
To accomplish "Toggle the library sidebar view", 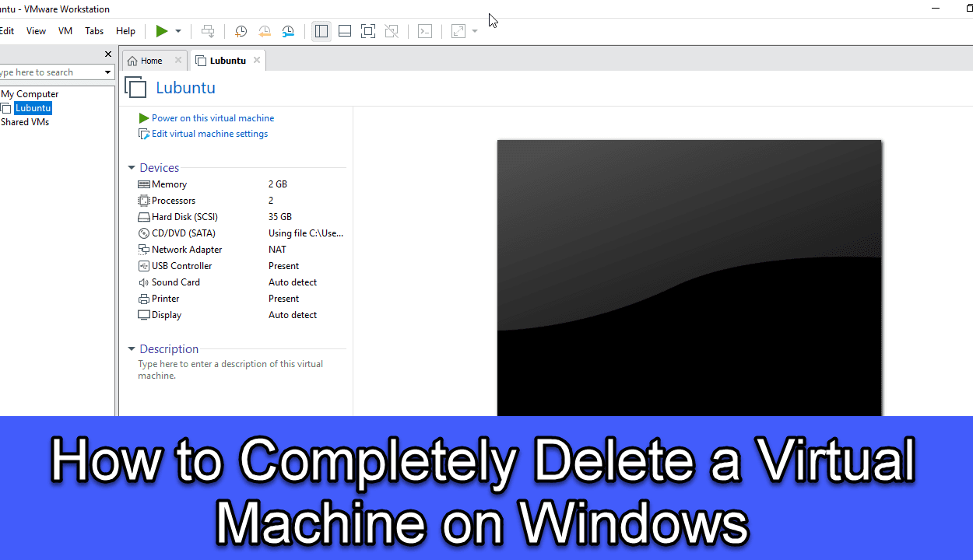I will coord(321,31).
